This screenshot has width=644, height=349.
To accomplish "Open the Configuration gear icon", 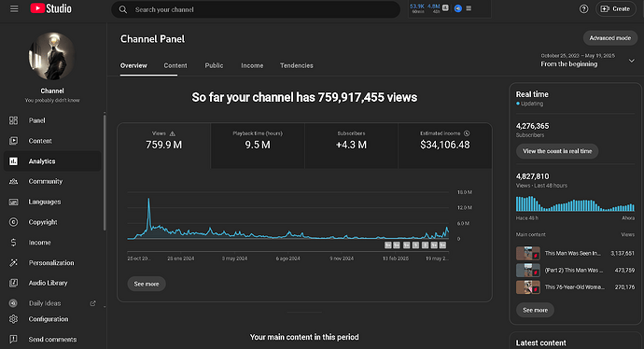I will click(x=14, y=319).
